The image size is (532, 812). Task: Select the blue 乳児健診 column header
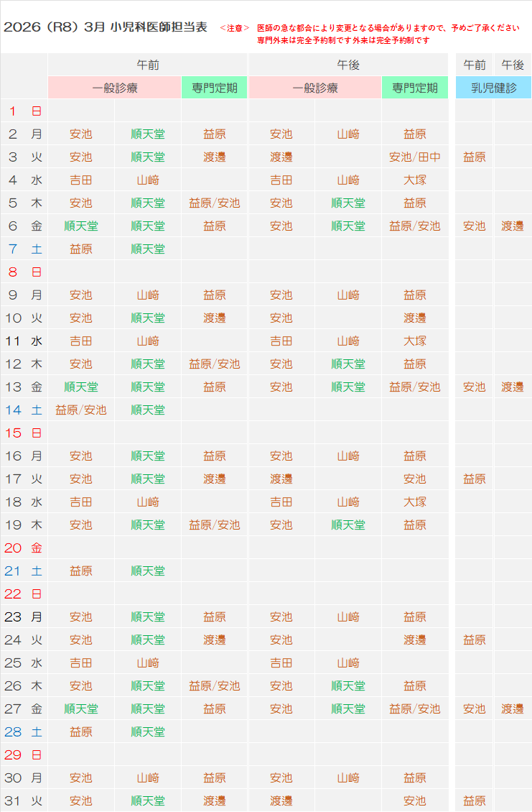pos(493,88)
